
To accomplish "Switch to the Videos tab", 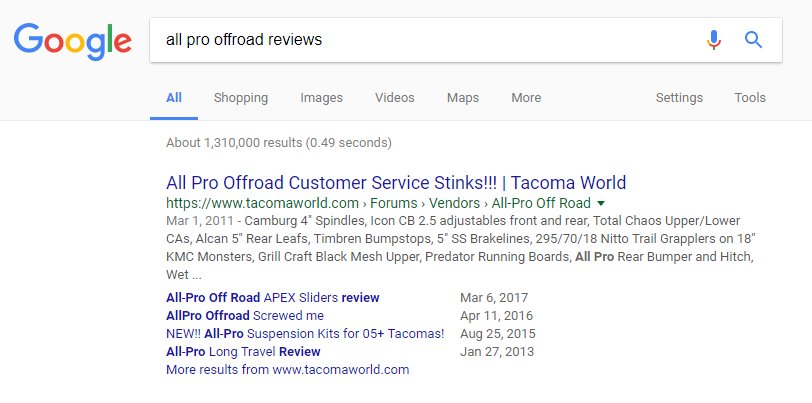I will 395,97.
